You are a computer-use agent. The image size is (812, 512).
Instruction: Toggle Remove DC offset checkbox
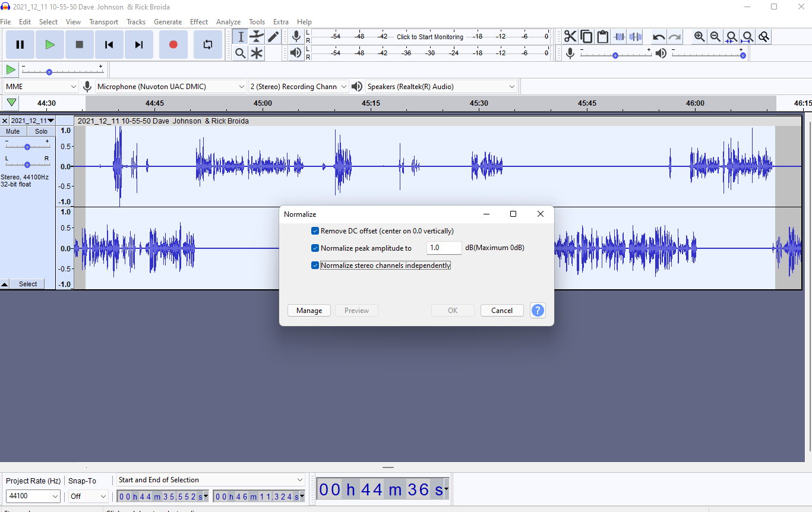click(x=315, y=231)
